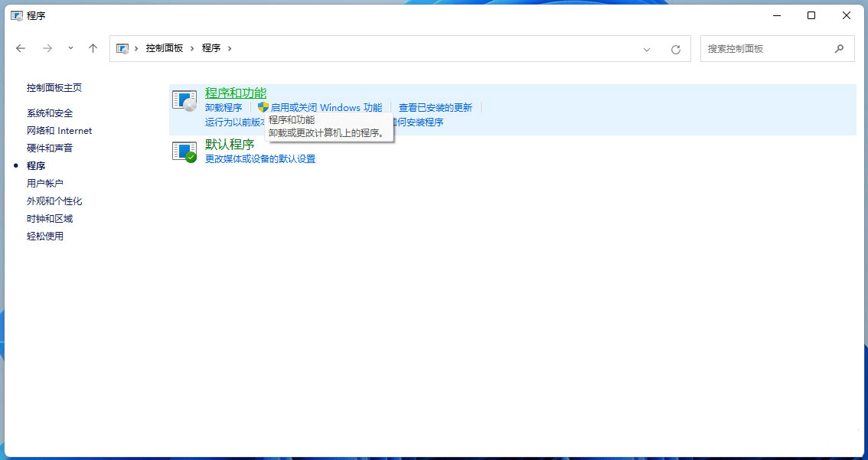Open 时钟和区域 category in sidebar
The image size is (868, 460).
click(x=50, y=219)
